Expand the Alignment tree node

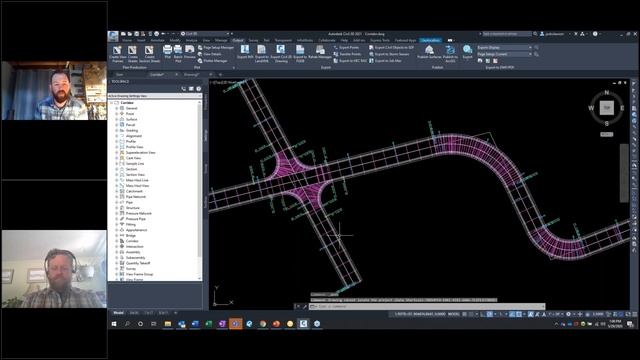pyautogui.click(x=117, y=136)
